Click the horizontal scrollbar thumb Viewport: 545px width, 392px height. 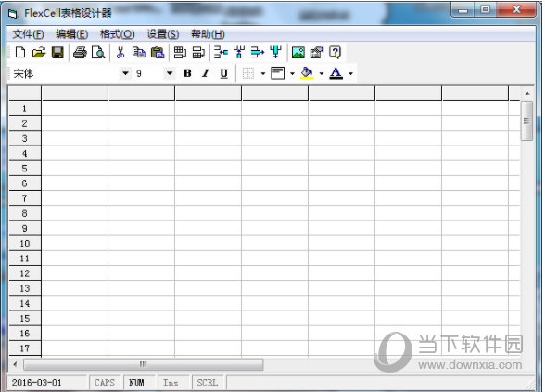pos(143,364)
